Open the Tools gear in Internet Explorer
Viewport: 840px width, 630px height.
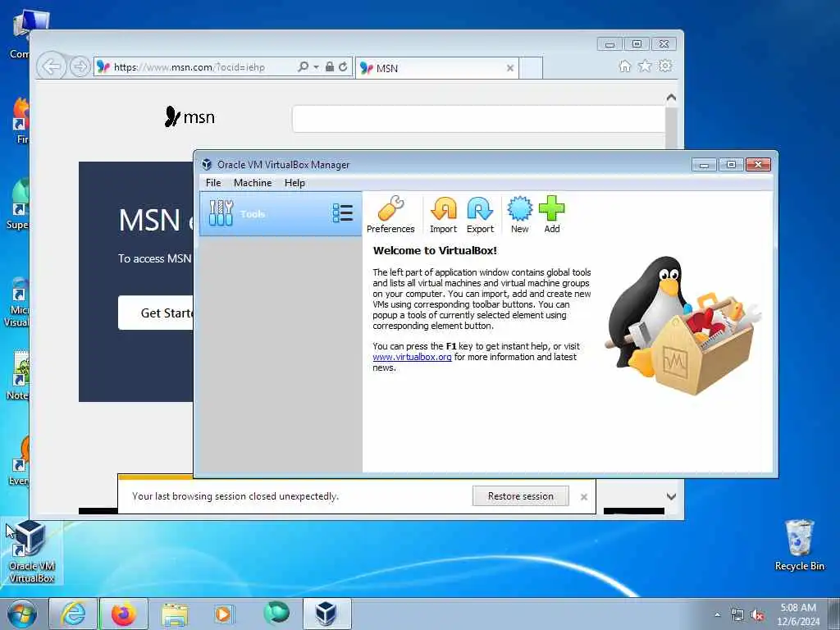pyautogui.click(x=665, y=66)
